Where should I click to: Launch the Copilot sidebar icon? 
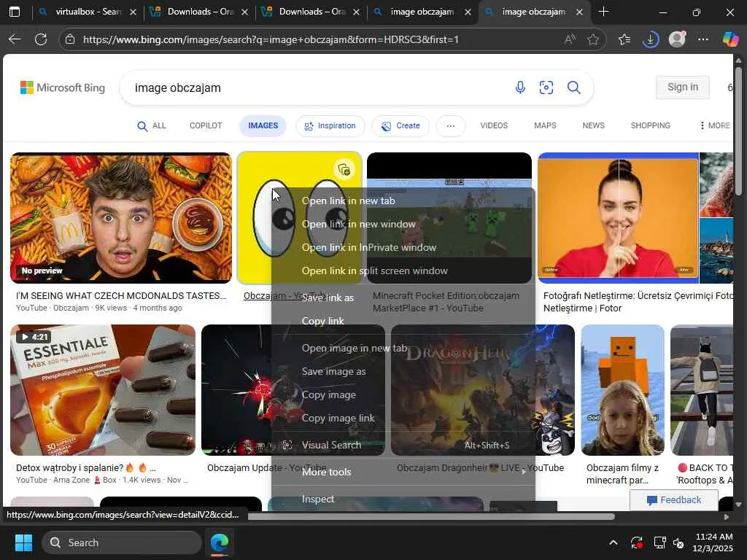click(730, 39)
